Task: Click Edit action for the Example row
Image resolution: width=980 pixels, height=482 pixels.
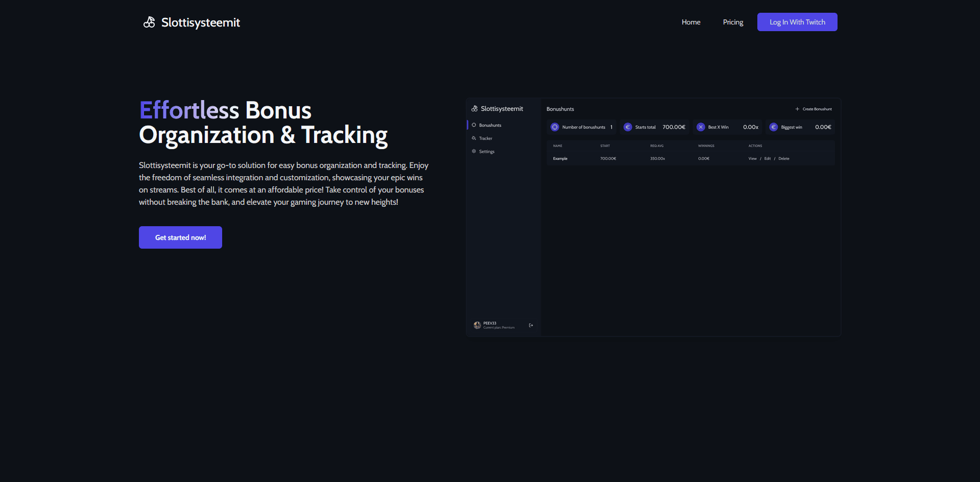Action: pos(768,159)
